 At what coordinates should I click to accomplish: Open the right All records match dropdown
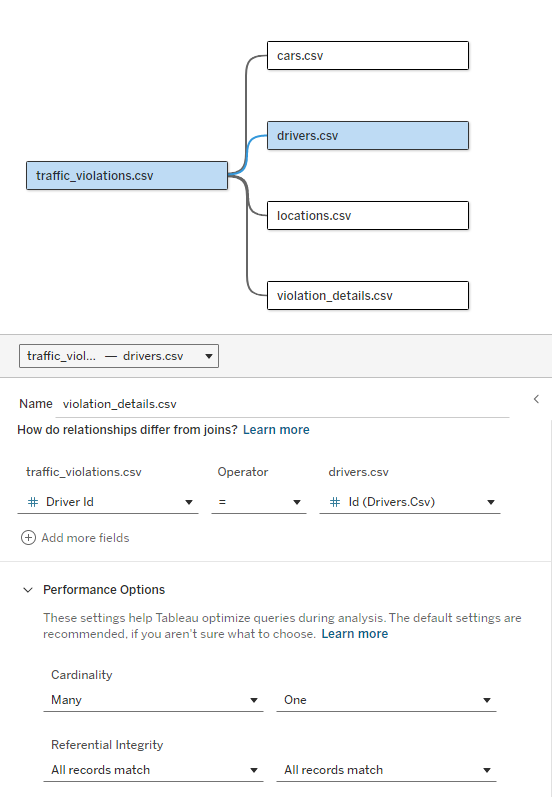(386, 770)
